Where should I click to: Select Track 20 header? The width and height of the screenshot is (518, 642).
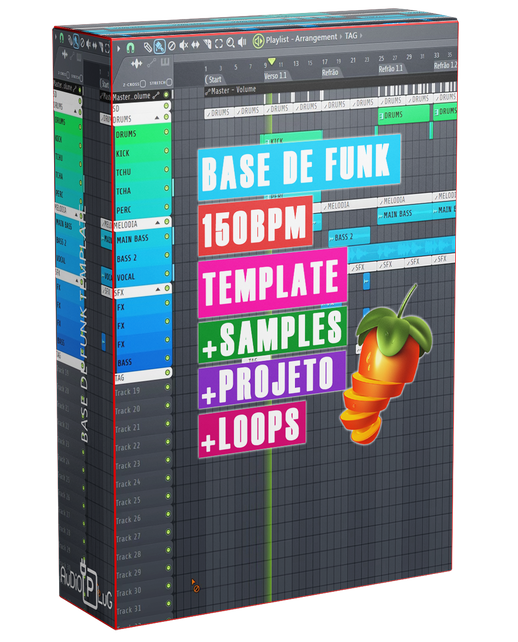143,409
